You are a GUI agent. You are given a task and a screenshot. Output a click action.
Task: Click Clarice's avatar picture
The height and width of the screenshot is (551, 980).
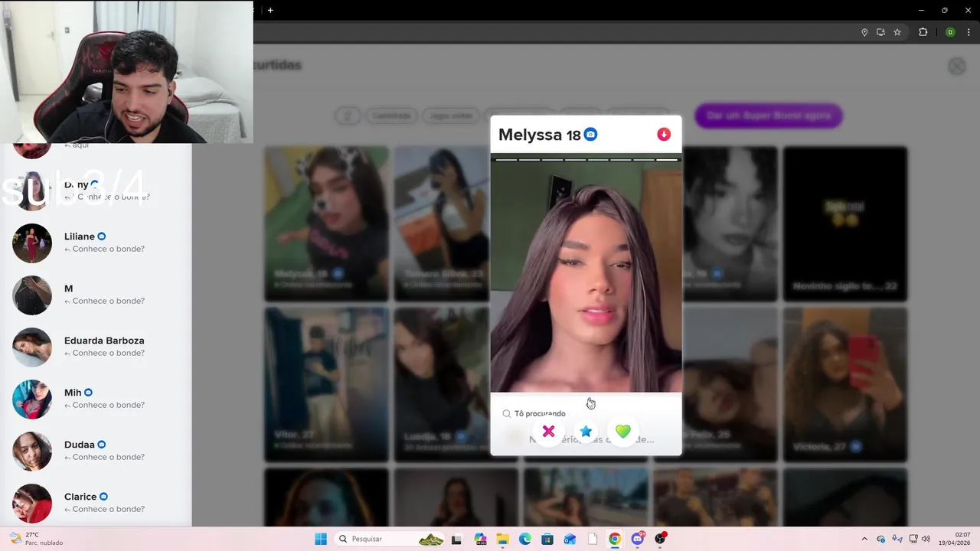point(32,504)
